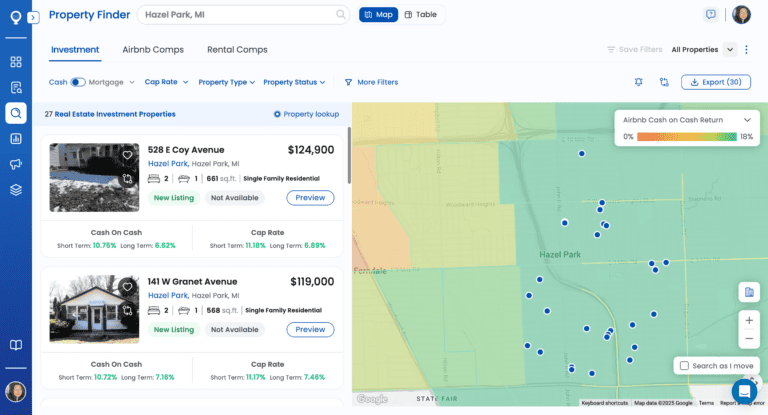Switch to the Airbnb Comps tab
Image resolution: width=768 pixels, height=415 pixels.
tap(153, 49)
